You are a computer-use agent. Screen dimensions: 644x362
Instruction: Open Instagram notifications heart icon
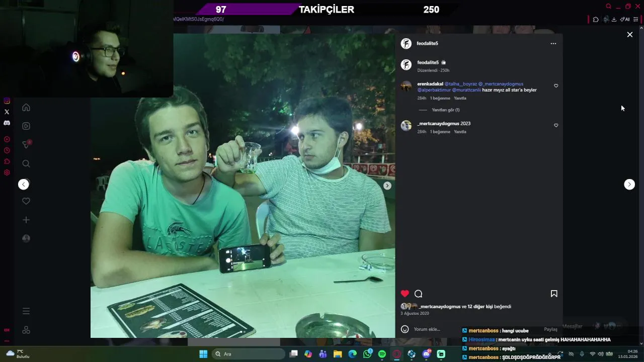pyautogui.click(x=26, y=201)
